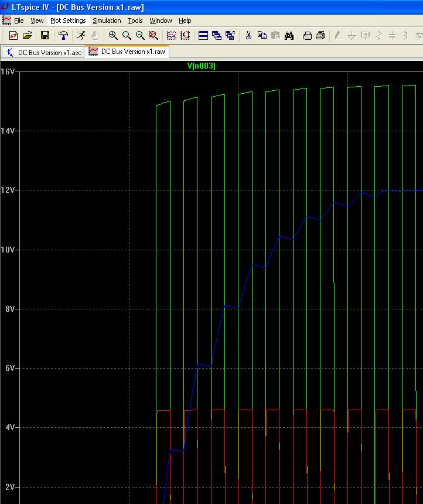Viewport: 423px width, 504px height.
Task: Click the Close All Windows icon
Action: (x=230, y=35)
